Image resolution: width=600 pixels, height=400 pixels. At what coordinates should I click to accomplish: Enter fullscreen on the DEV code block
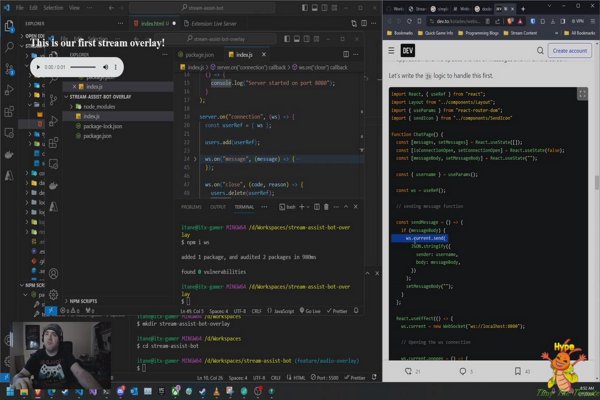tap(582, 94)
